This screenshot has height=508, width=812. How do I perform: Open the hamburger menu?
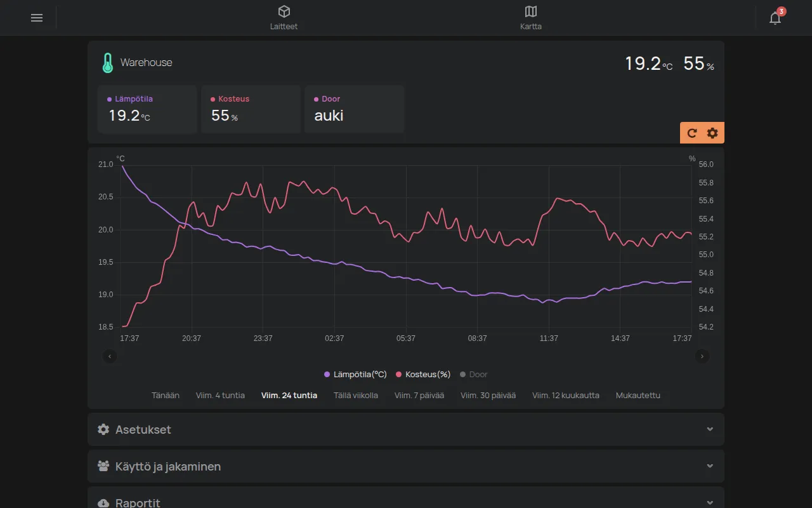(37, 18)
